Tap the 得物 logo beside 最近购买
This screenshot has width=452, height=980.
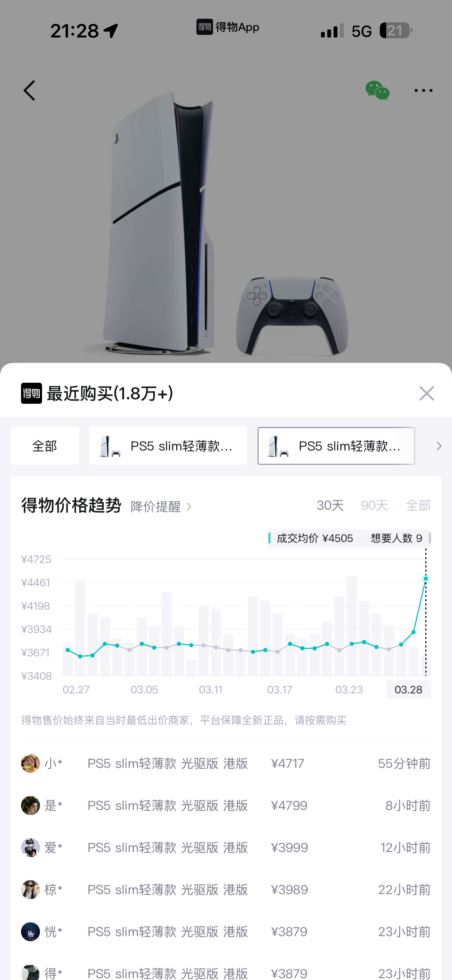pos(31,393)
